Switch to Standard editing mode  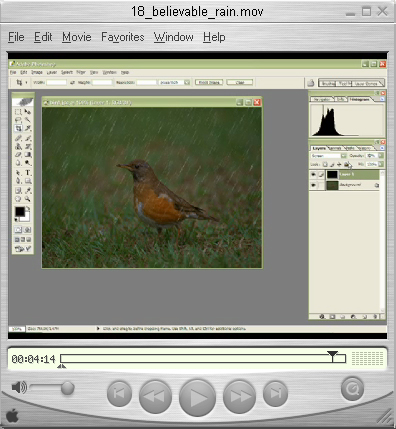(18, 230)
